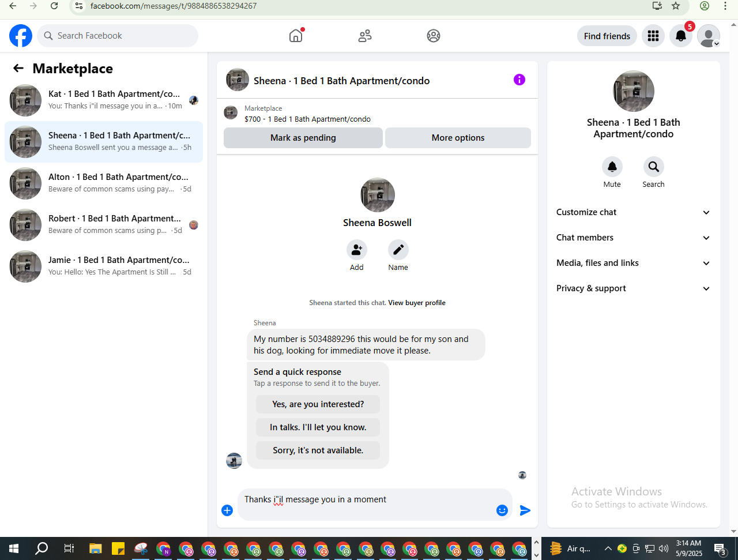Click the chat header listing avatar
The image size is (738, 560).
click(x=238, y=80)
